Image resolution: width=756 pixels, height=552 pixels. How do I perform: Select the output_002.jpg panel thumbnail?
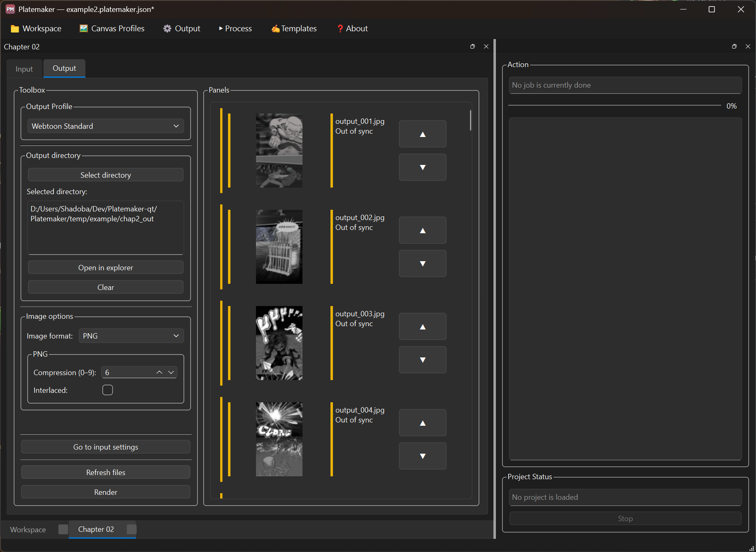(279, 247)
